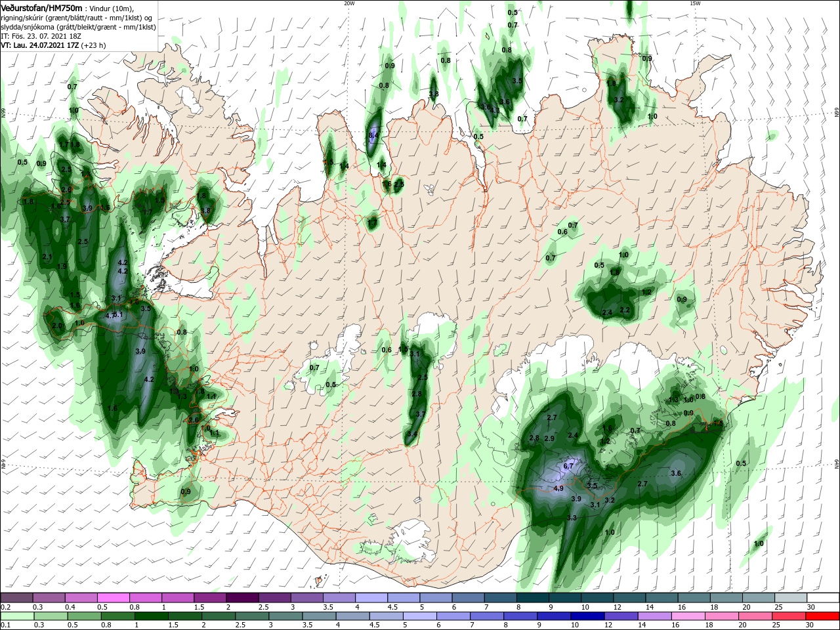Click the Veðurstofan/HM750m title text
Viewport: 840px width, 630px height.
click(x=41, y=7)
